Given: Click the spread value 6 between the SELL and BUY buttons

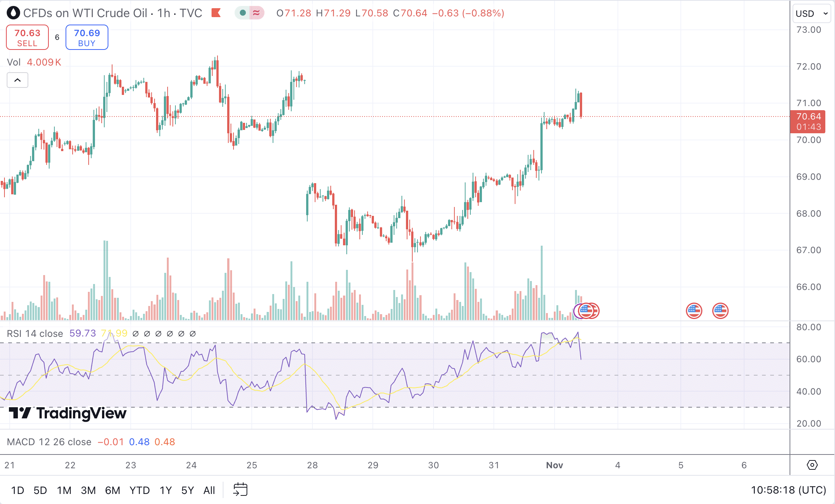Looking at the screenshot, I should tap(57, 37).
